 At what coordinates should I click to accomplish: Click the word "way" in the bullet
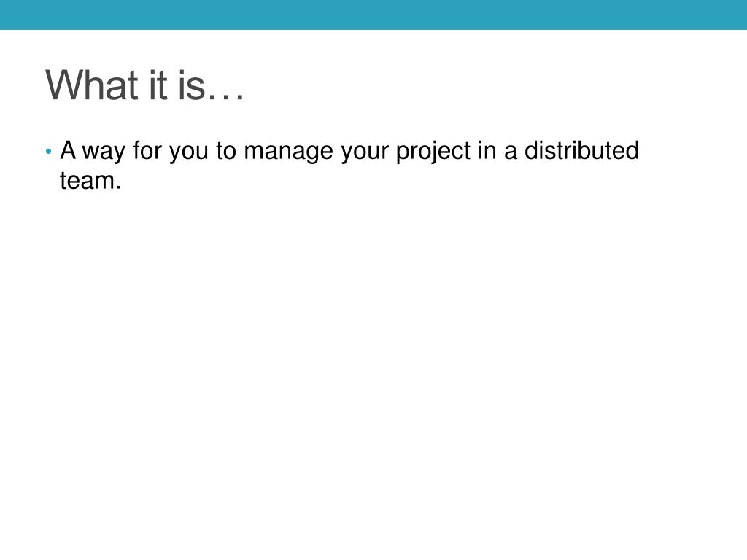point(104,153)
